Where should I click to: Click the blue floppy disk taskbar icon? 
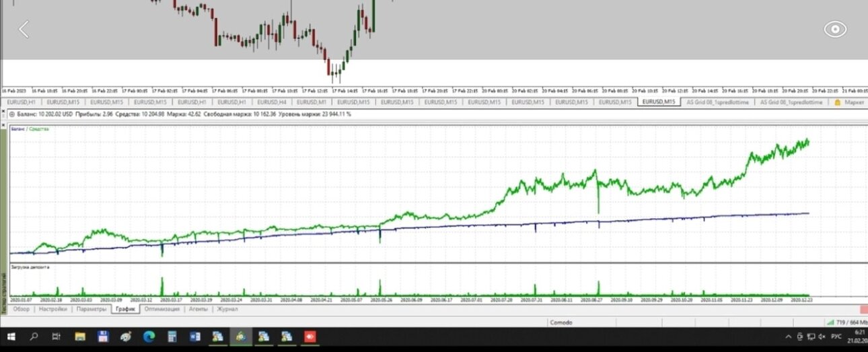coord(103,335)
